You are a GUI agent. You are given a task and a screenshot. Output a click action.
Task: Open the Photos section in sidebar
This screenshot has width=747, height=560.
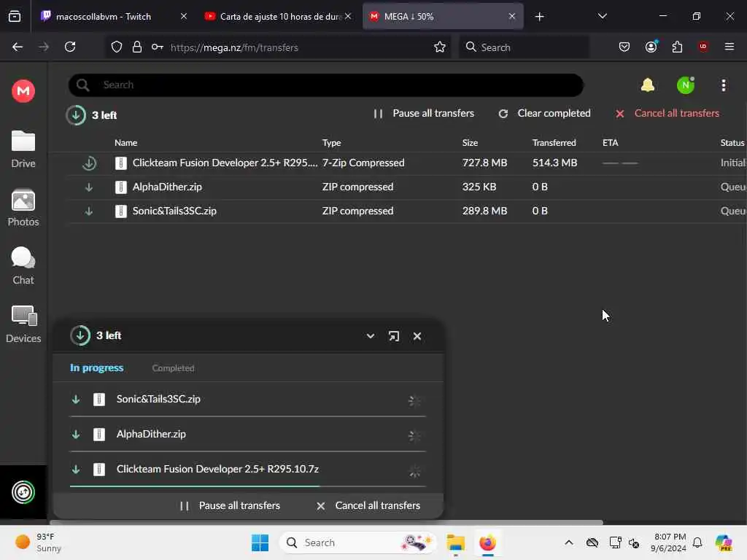click(23, 208)
